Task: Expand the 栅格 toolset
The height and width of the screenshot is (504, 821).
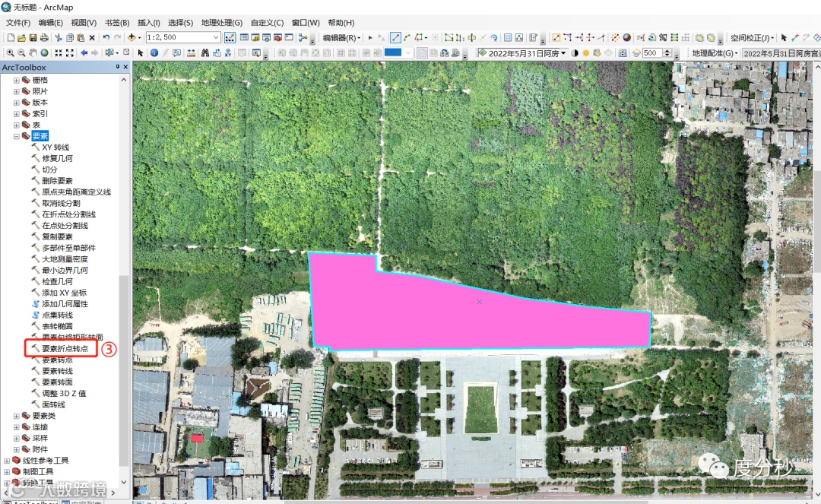Action: click(16, 80)
